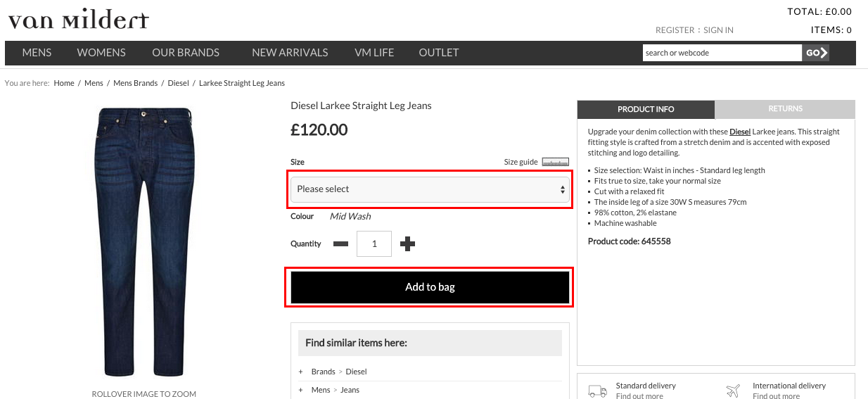Open the VM LIFE menu
The height and width of the screenshot is (399, 868).
point(374,52)
